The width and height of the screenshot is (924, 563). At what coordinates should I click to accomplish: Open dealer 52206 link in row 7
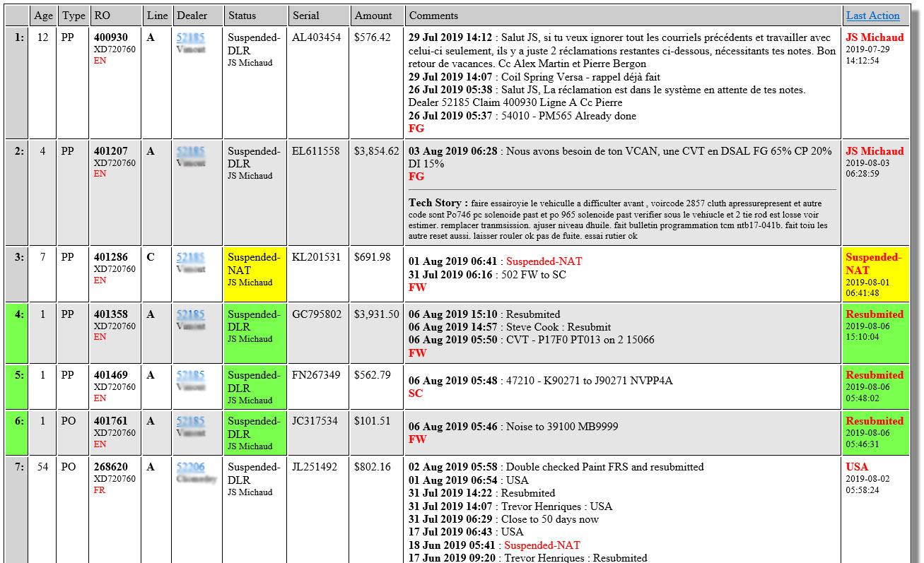click(190, 467)
